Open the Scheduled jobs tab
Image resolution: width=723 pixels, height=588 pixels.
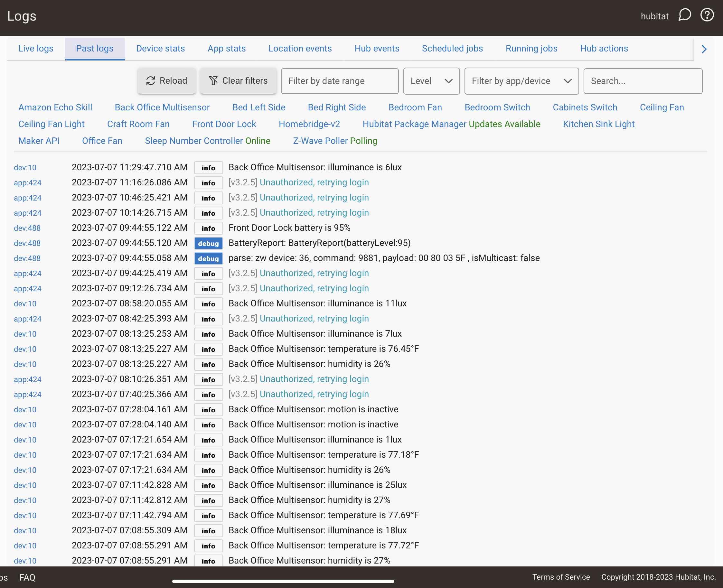tap(452, 48)
